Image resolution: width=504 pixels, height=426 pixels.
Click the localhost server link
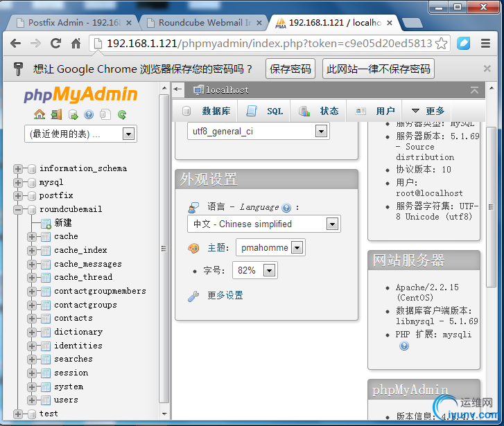[227, 90]
